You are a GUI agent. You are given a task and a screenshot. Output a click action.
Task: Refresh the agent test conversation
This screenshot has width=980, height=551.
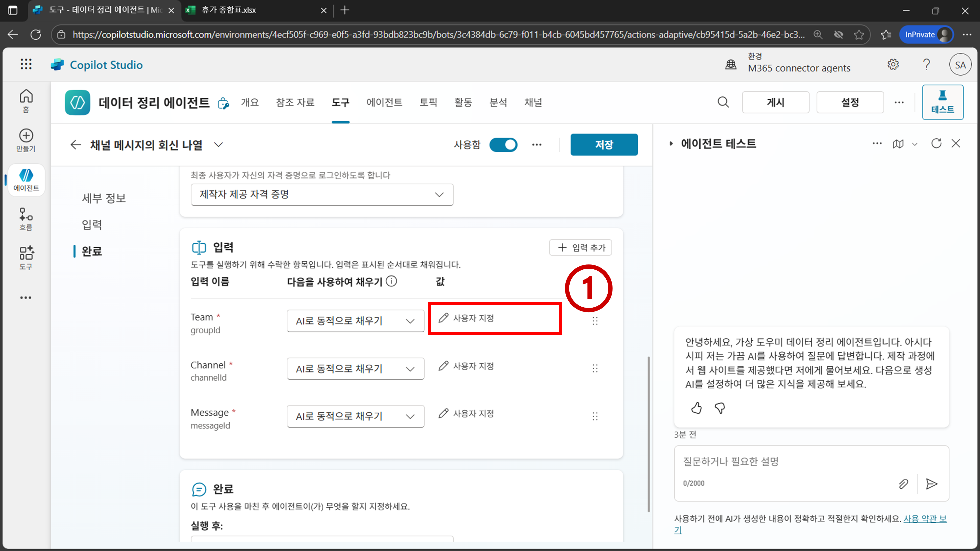936,143
